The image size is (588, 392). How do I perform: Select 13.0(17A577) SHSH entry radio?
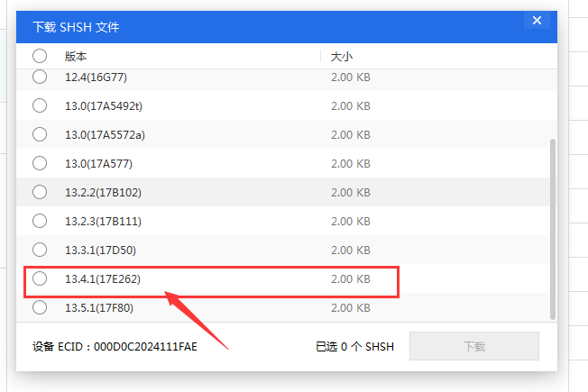click(x=40, y=163)
